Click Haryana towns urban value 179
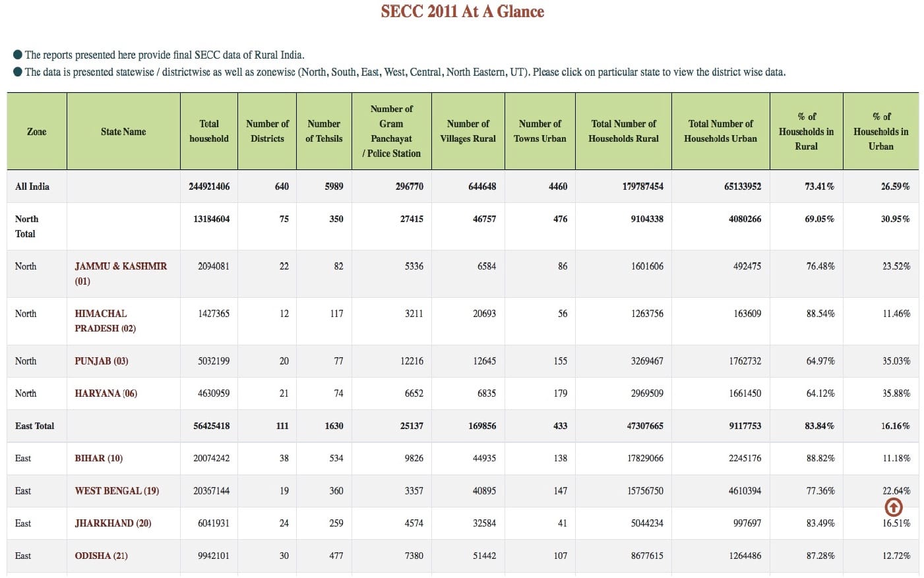924x578 pixels. 561,393
